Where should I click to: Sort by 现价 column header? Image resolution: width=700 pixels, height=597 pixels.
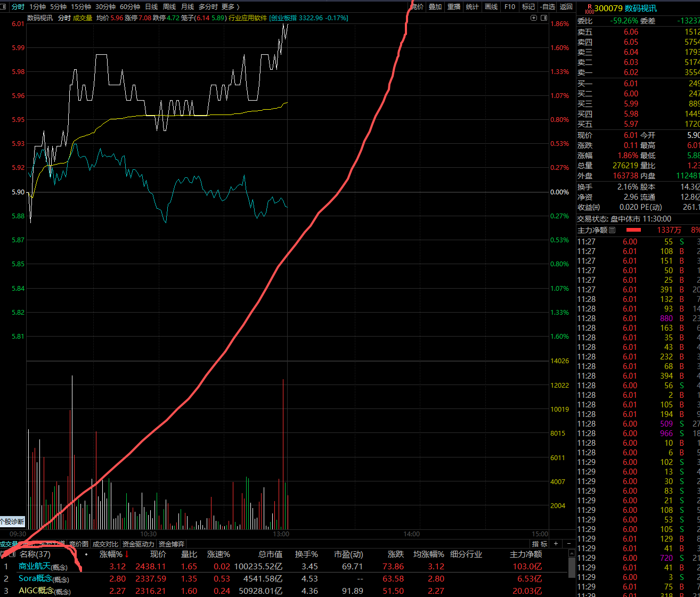tap(158, 554)
